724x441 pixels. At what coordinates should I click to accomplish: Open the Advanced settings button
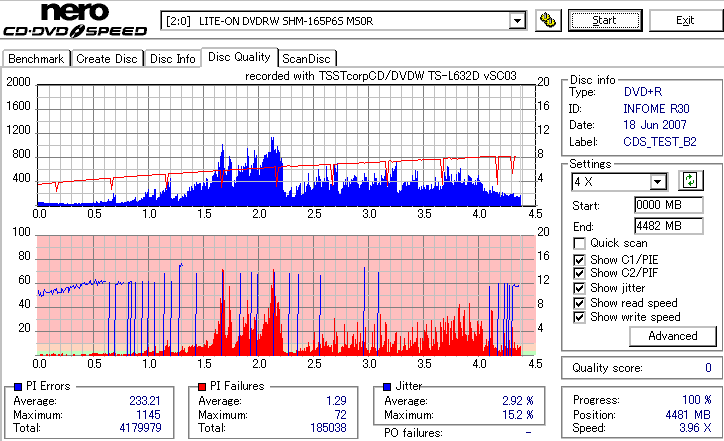click(x=673, y=336)
